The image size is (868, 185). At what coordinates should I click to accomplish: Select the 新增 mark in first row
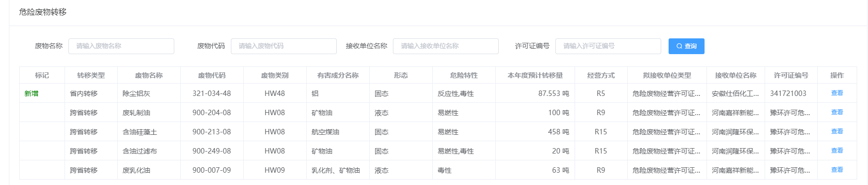(32, 93)
